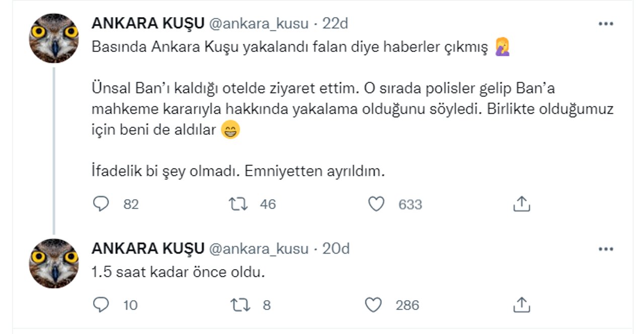
Task: Click the retweet icon showing 46
Action: click(239, 203)
